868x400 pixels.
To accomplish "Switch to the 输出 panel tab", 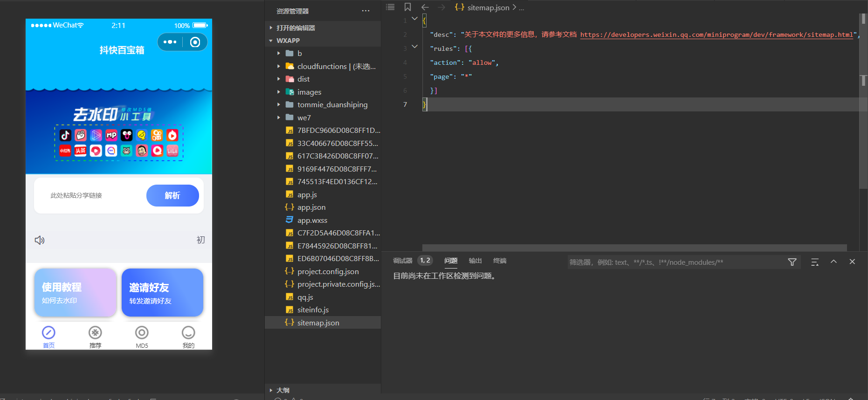I will (475, 261).
